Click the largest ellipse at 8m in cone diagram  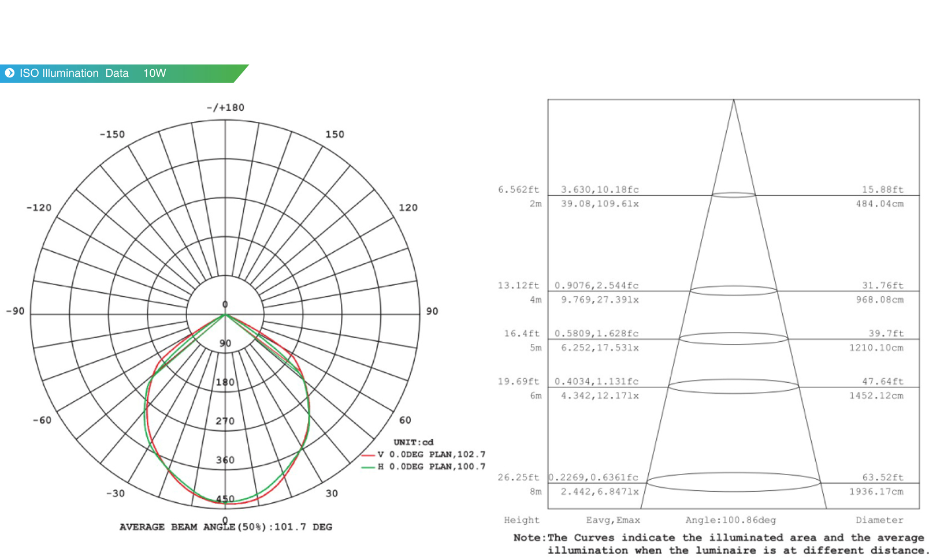(x=734, y=482)
